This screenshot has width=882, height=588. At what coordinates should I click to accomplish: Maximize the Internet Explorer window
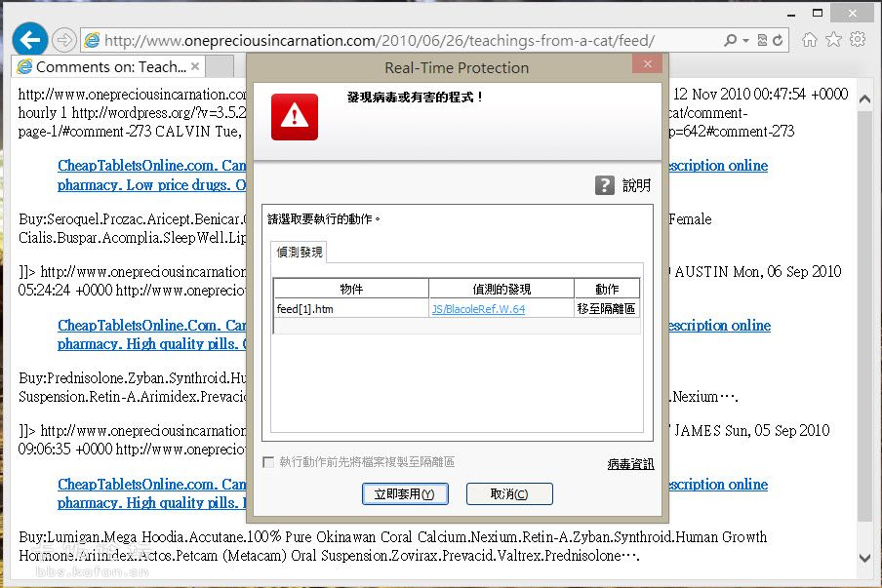(818, 13)
